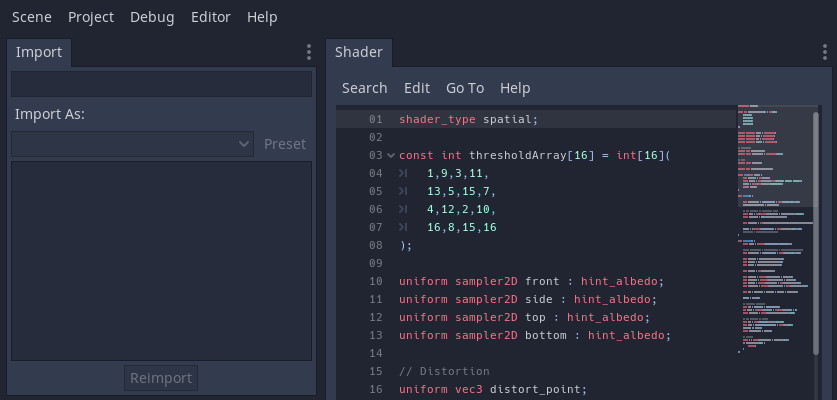Click the word 'top' on line 12
Image resolution: width=837 pixels, height=400 pixels.
pos(535,318)
